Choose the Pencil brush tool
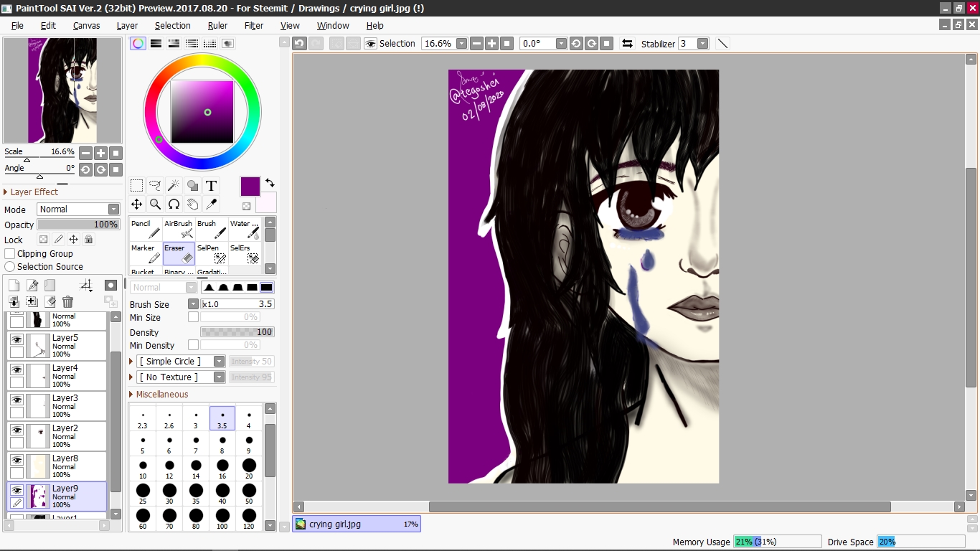 pyautogui.click(x=146, y=230)
